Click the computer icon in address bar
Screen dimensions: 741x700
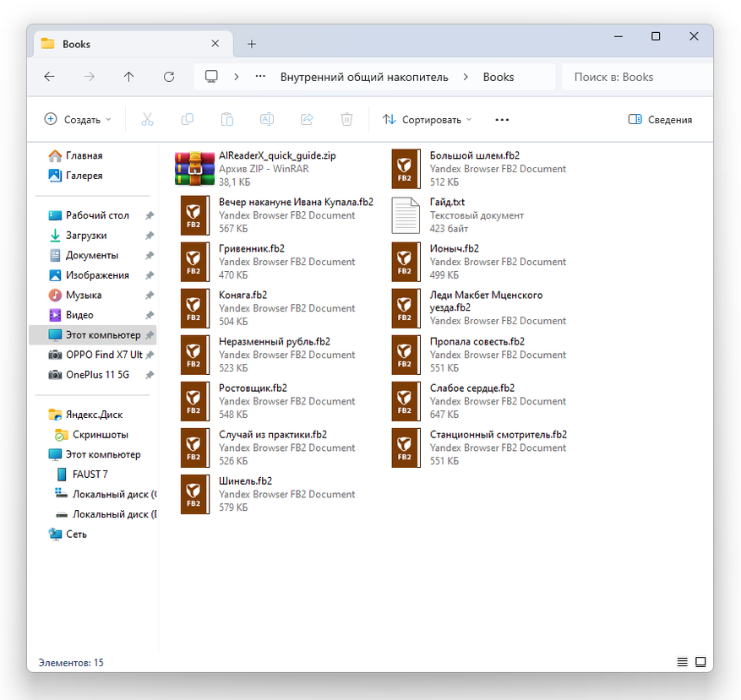pos(211,77)
